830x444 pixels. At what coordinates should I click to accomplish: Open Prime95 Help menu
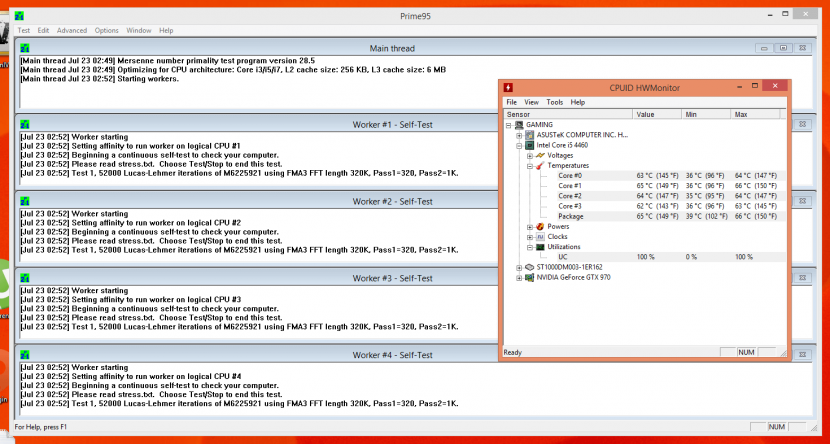pyautogui.click(x=166, y=31)
